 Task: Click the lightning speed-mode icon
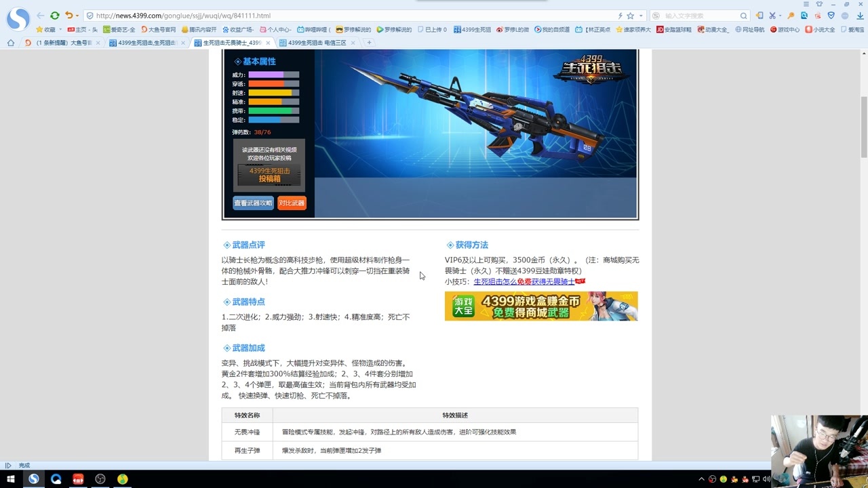point(620,16)
